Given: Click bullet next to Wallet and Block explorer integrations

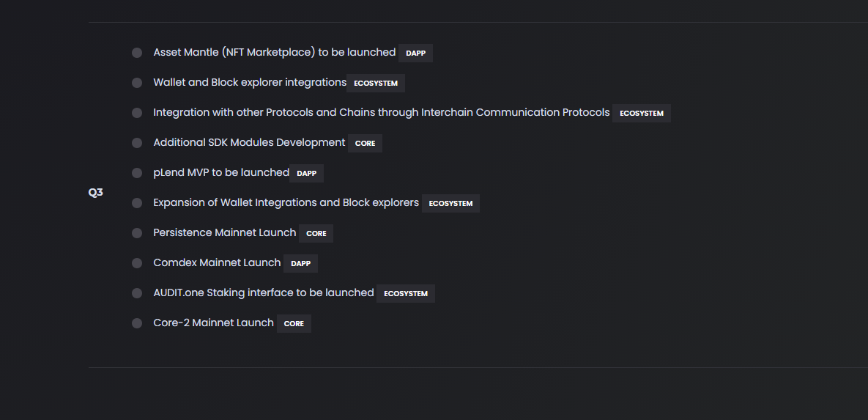Looking at the screenshot, I should (137, 83).
